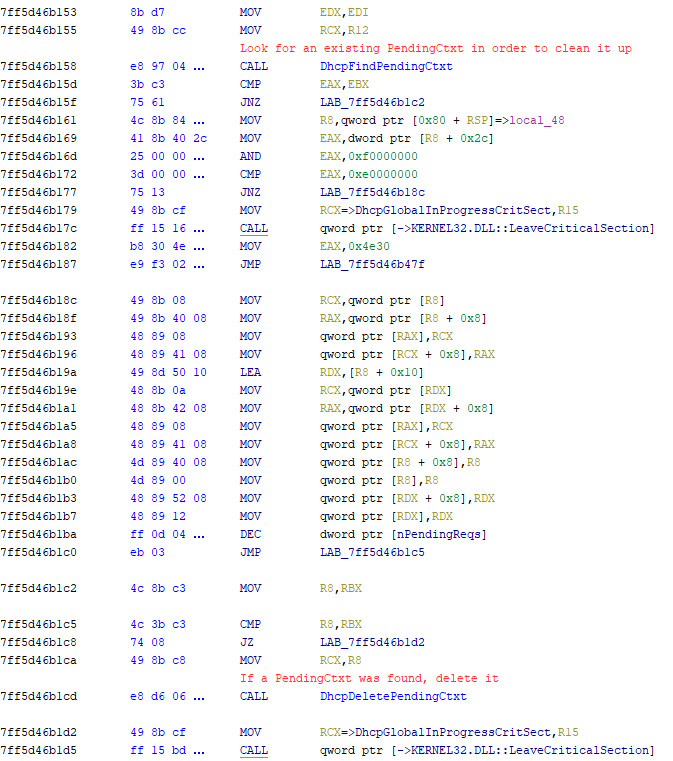The height and width of the screenshot is (761, 673).
Task: Click the 'Look for an existing PendingCtxt' comment
Action: [x=435, y=48]
